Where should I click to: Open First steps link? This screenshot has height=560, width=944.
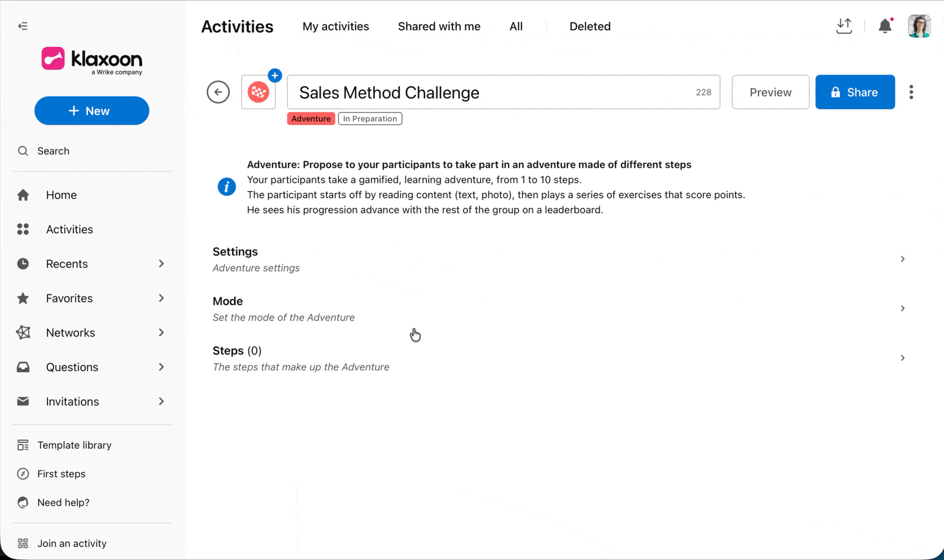pos(61,473)
